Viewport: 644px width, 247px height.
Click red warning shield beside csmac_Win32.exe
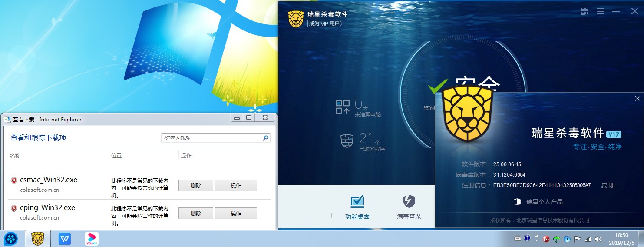14,180
